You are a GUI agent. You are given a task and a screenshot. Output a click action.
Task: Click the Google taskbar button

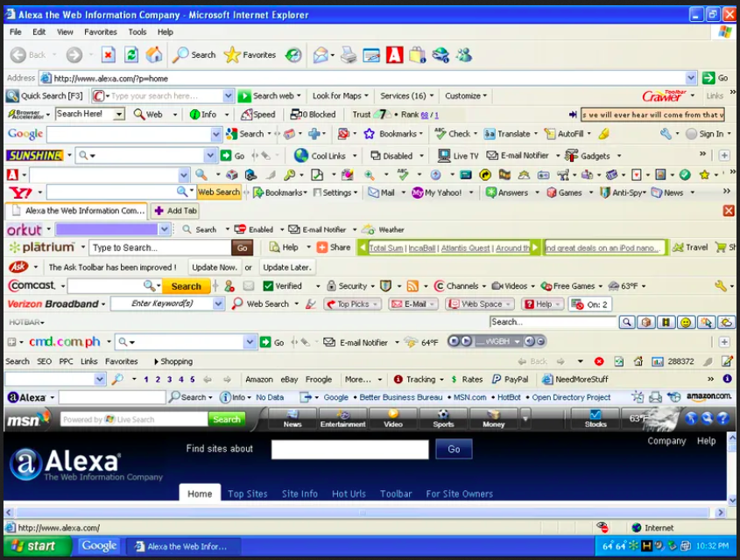pyautogui.click(x=99, y=546)
